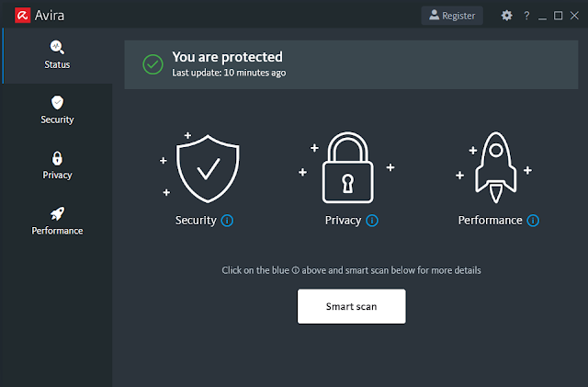Viewport: 588px width, 387px height.
Task: Click the Avira logo icon
Action: tap(14, 16)
